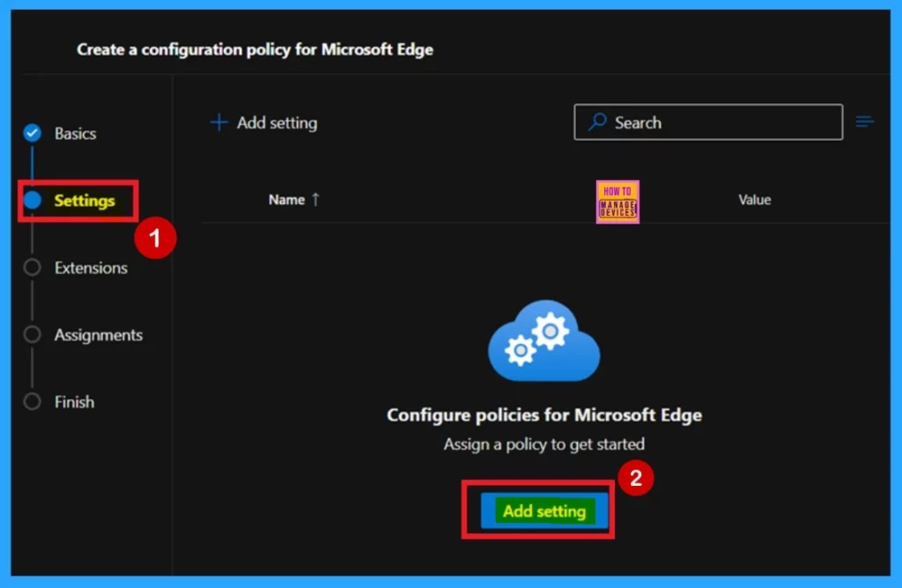
Task: Click the Extensions step circle indicator
Action: click(33, 268)
